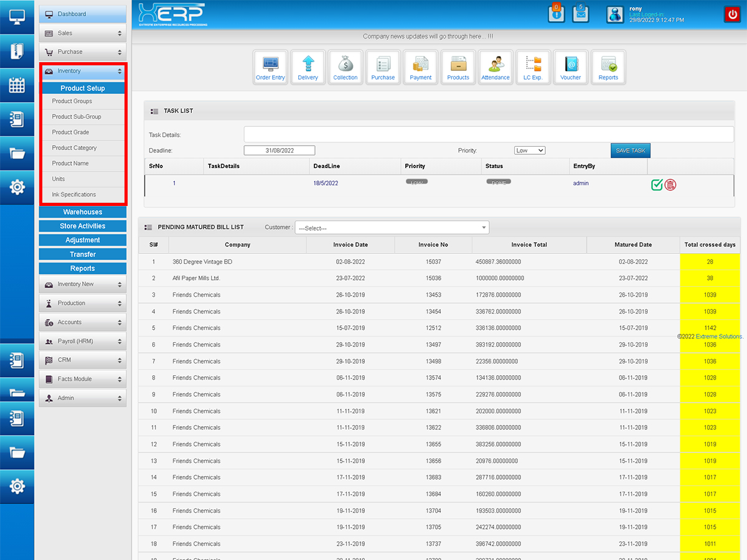Click the red power logout icon
This screenshot has height=560, width=747.
(x=731, y=14)
